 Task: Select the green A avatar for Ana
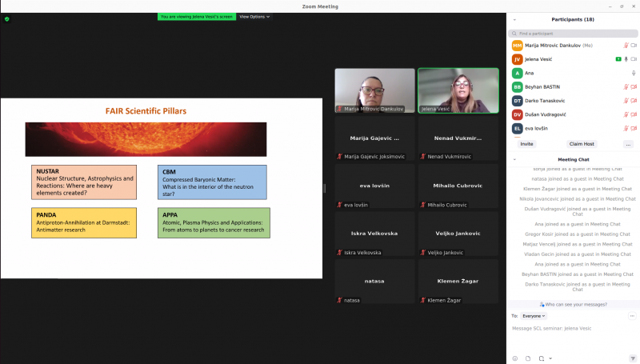517,73
